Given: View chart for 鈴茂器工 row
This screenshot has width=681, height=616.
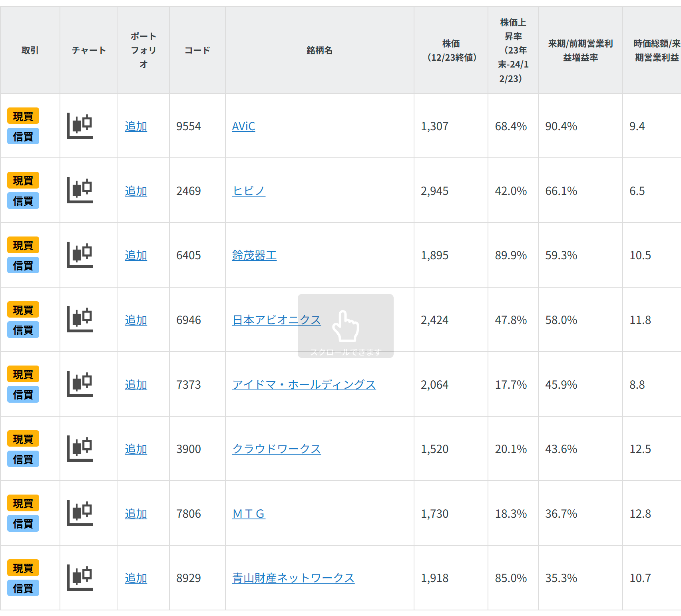Looking at the screenshot, I should tap(80, 255).
